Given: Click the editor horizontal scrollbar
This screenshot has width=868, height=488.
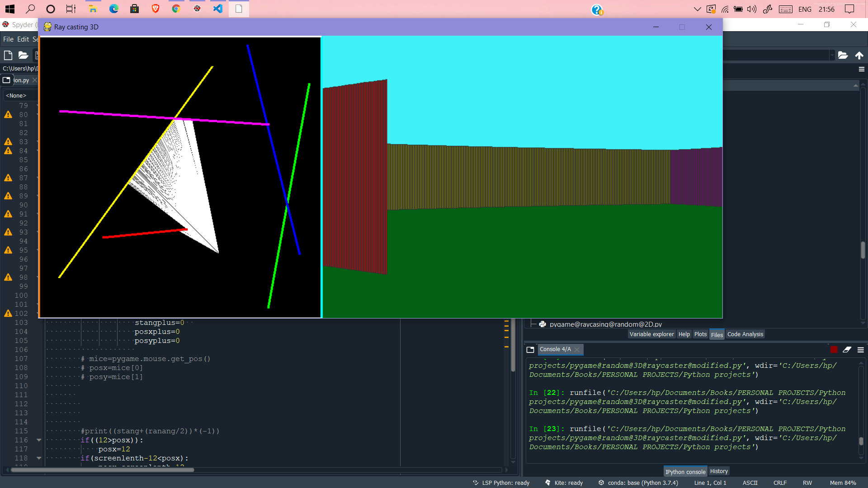Looking at the screenshot, I should [x=102, y=470].
